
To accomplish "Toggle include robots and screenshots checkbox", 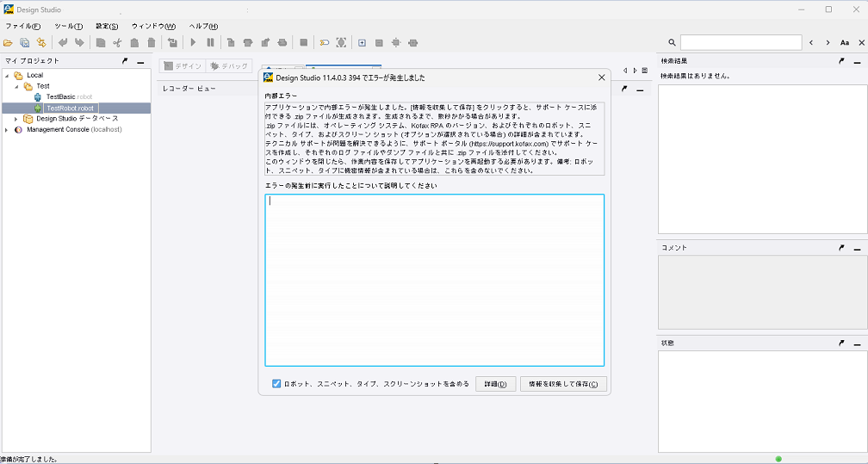I will point(276,384).
